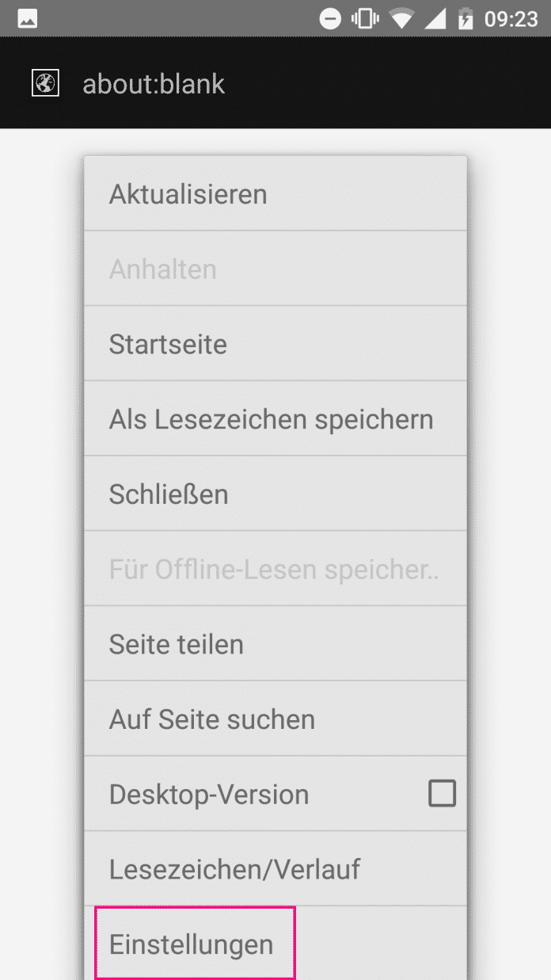This screenshot has width=551, height=980.
Task: Tap the battery charging icon
Action: 465,19
